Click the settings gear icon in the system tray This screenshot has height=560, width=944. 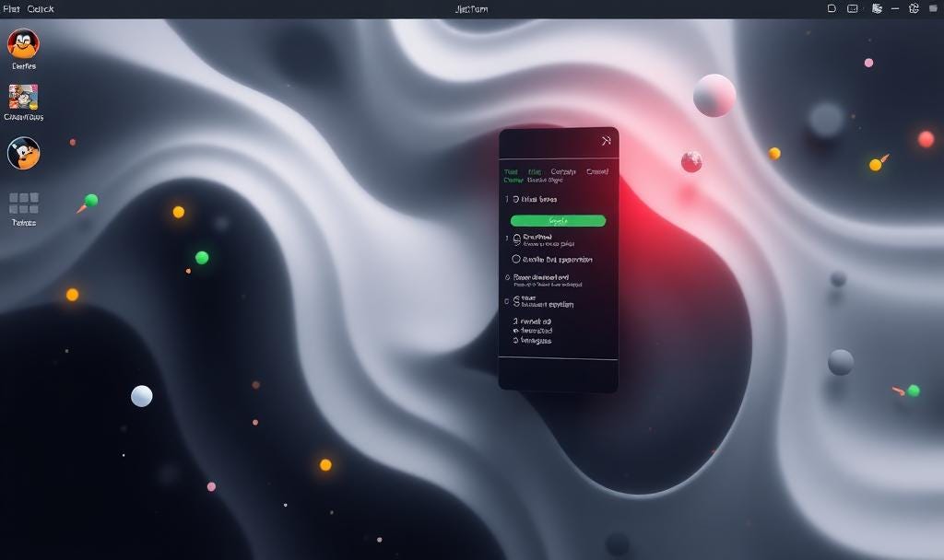913,8
